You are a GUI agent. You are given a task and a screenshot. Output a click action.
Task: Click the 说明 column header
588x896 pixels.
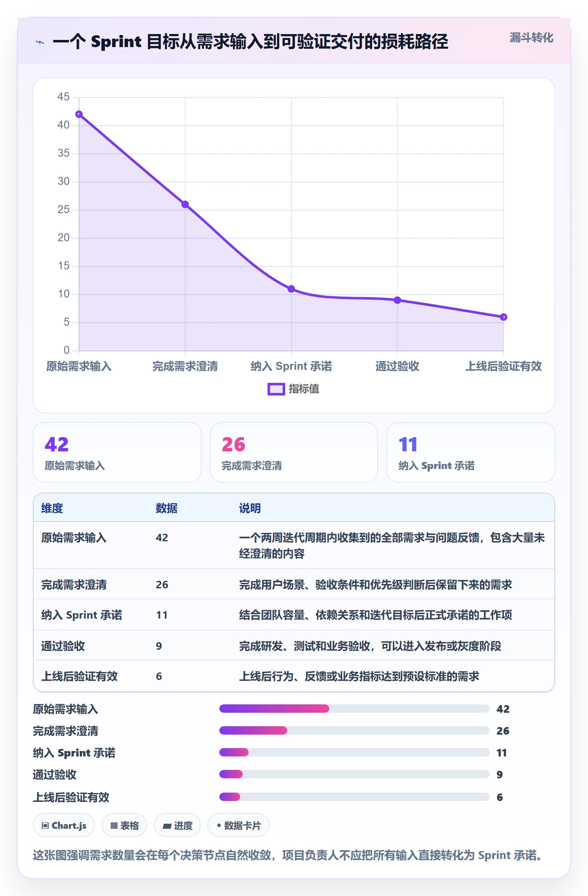[x=250, y=508]
